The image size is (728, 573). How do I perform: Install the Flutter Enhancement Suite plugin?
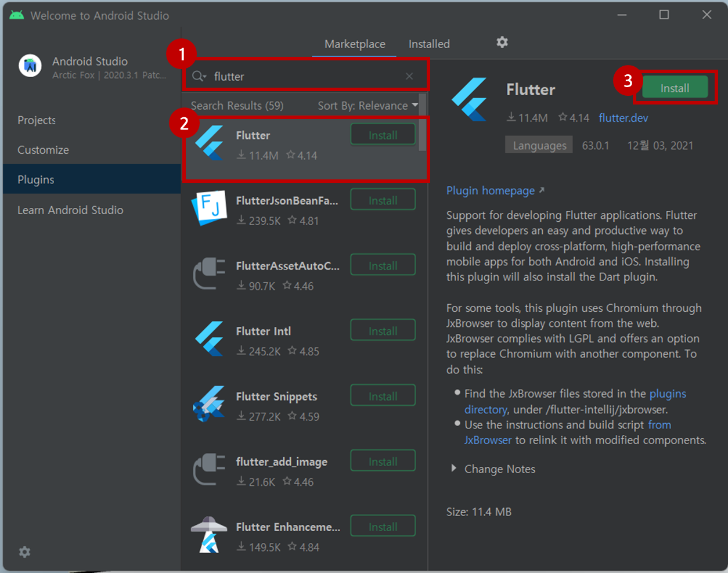383,527
